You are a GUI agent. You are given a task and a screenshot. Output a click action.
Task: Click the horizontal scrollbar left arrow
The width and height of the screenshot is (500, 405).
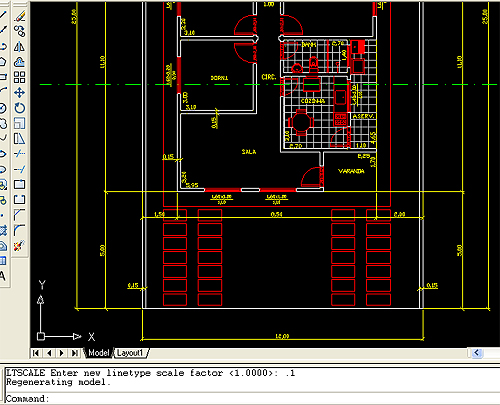coord(476,353)
